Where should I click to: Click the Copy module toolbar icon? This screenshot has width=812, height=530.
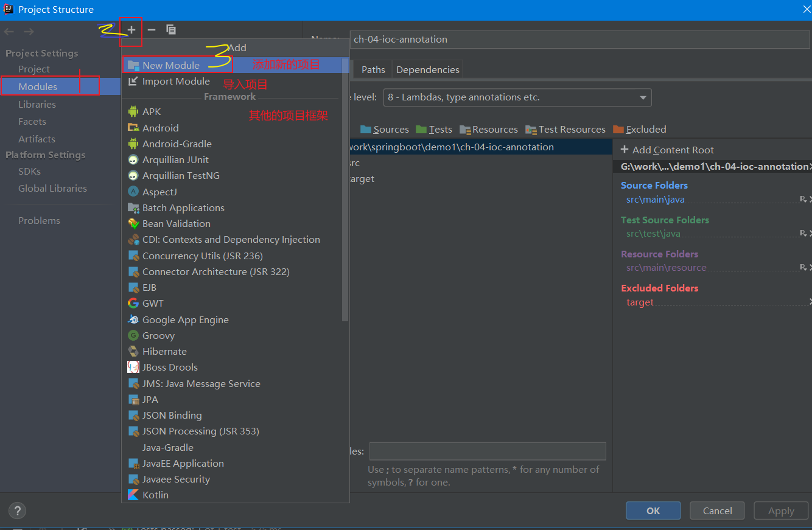pos(171,29)
